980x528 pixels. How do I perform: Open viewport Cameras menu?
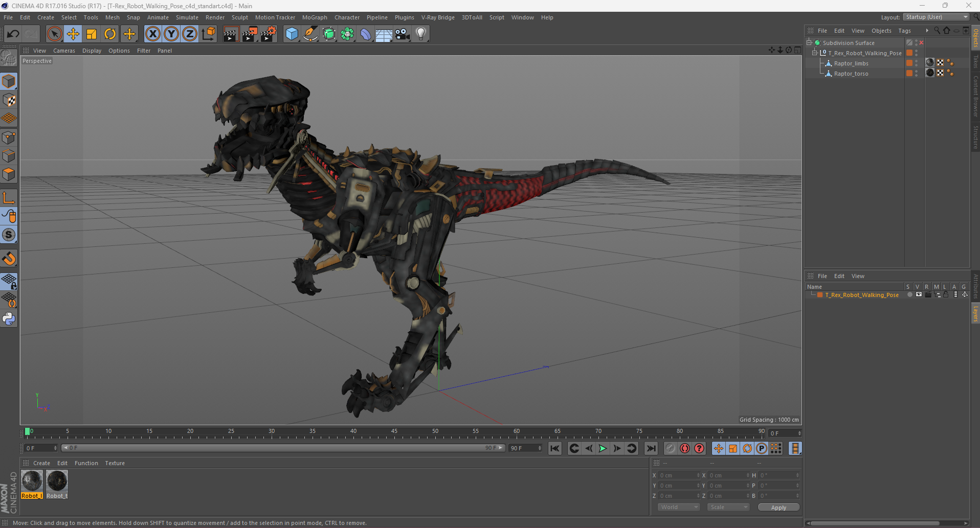click(x=64, y=51)
